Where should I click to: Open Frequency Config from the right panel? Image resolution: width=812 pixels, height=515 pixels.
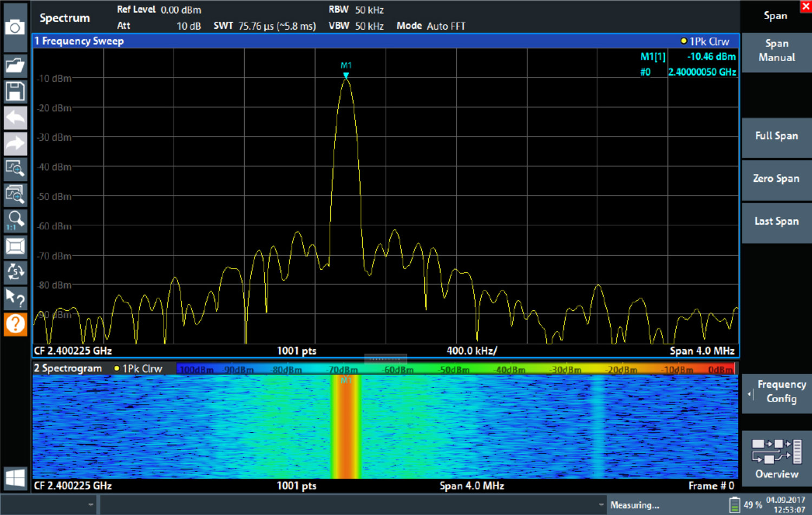coord(776,392)
